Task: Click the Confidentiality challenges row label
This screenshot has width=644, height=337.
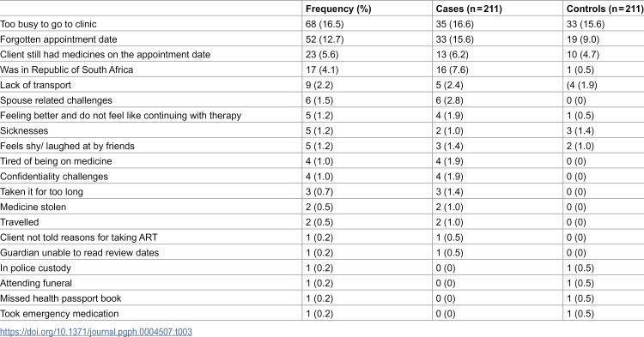Action: 54,177
